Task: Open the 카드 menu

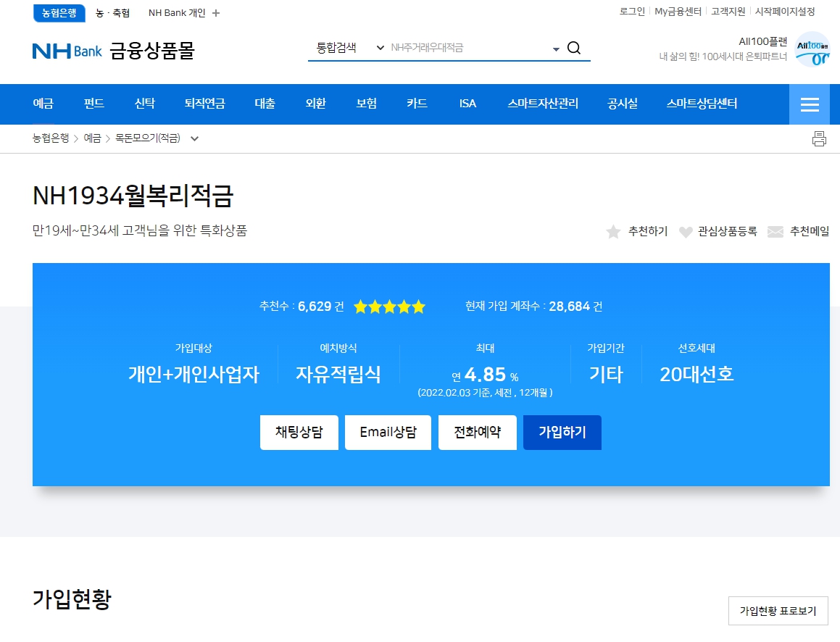Action: pos(417,104)
